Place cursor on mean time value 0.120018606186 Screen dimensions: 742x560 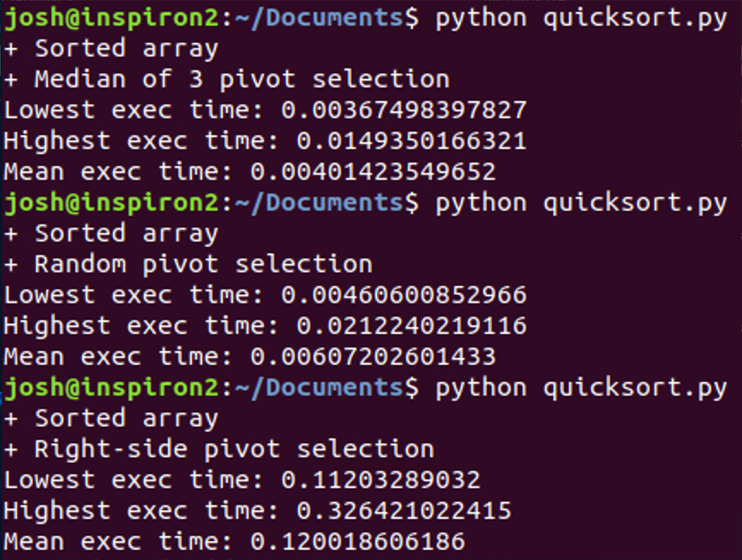coord(357,542)
